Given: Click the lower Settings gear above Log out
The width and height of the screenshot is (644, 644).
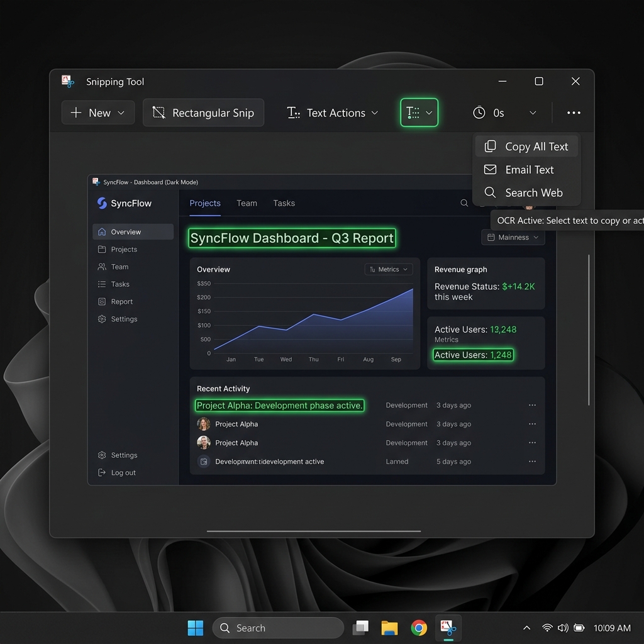Looking at the screenshot, I should 102,455.
